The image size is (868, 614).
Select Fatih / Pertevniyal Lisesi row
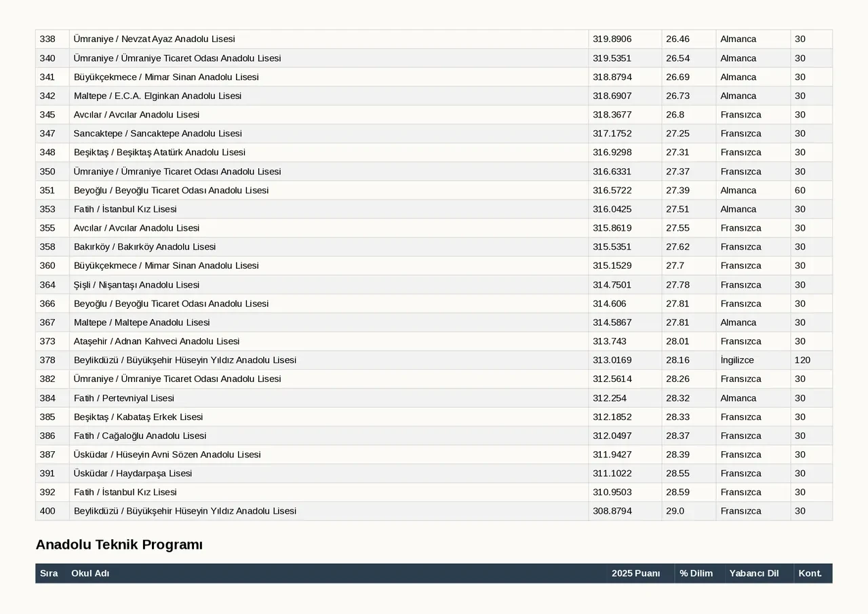tap(434, 398)
